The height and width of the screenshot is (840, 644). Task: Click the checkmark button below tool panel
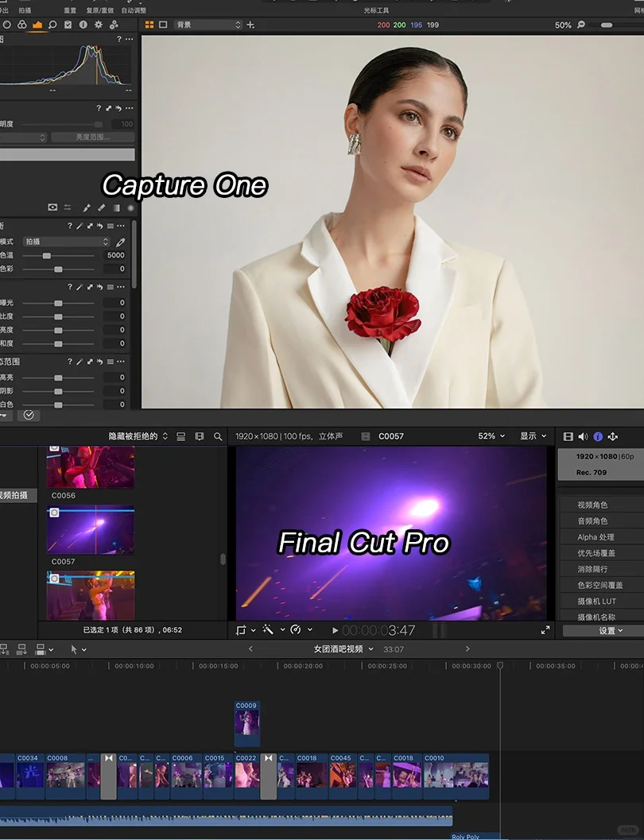29,415
